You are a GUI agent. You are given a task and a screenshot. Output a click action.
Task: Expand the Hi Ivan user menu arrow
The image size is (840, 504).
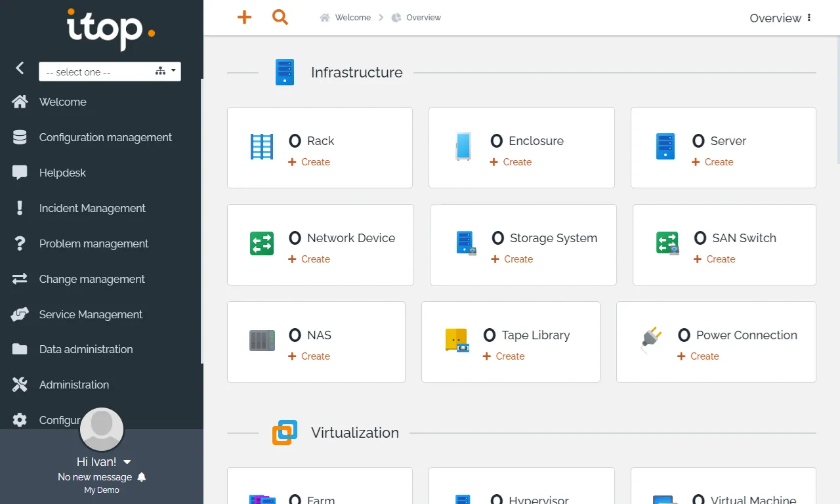click(127, 462)
